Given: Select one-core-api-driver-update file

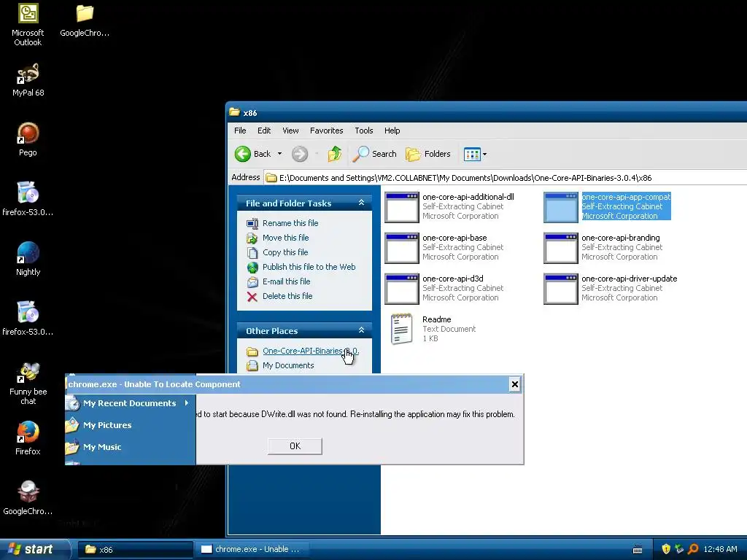Looking at the screenshot, I should click(x=611, y=289).
